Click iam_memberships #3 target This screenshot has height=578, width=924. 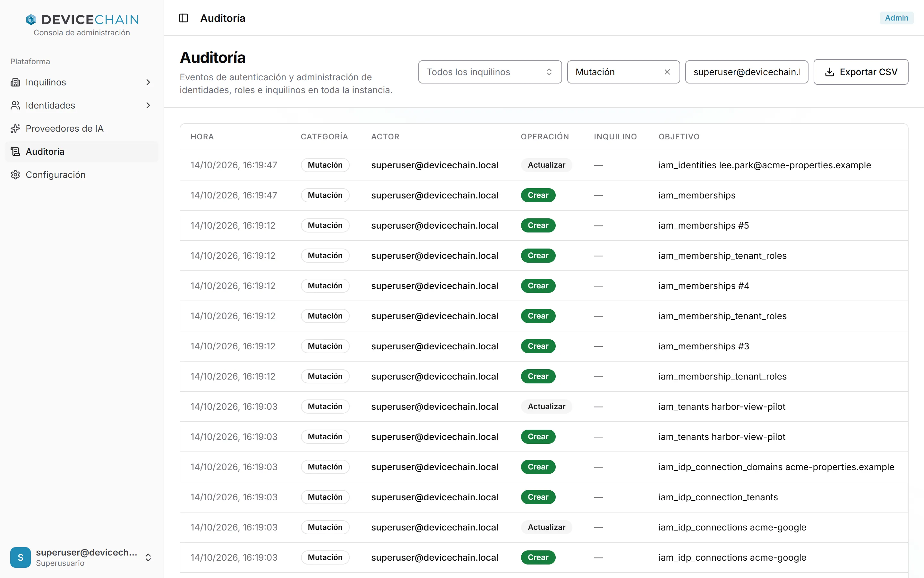point(703,346)
